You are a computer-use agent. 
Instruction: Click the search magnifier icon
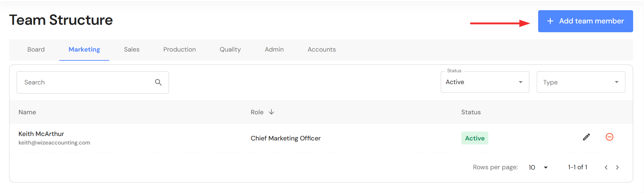pos(158,82)
